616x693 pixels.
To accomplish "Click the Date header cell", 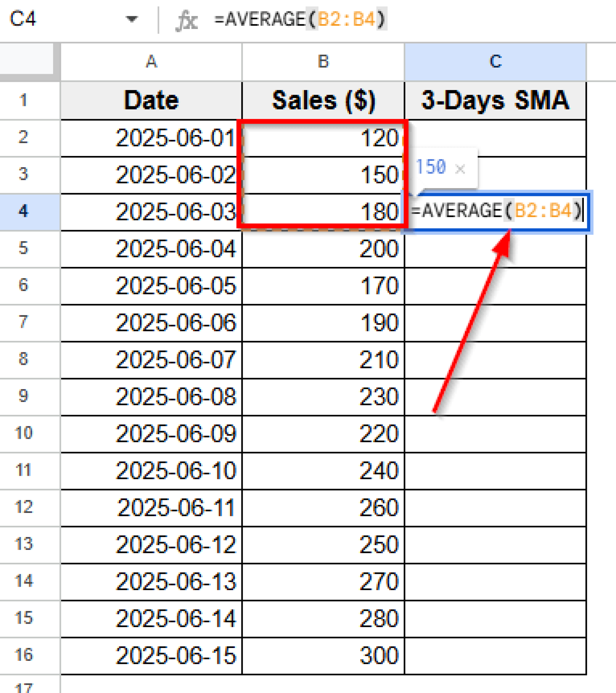I will [x=151, y=100].
